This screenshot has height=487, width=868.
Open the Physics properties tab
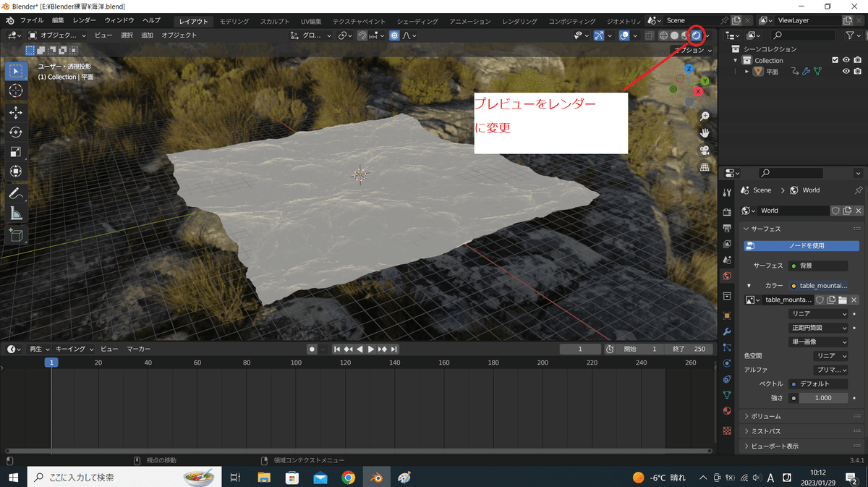point(727,363)
